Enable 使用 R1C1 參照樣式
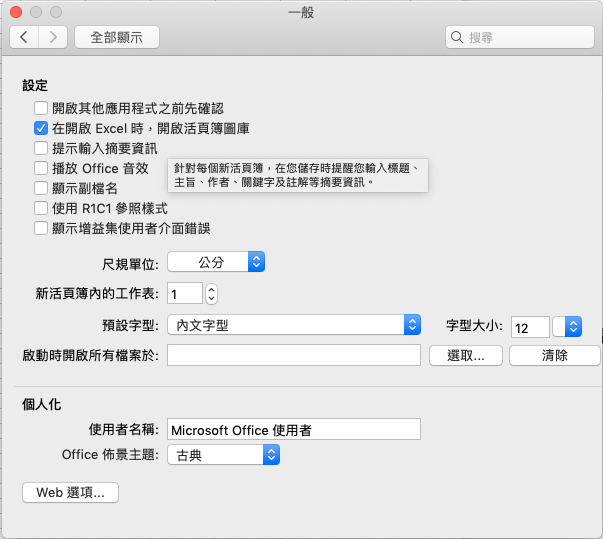This screenshot has width=603, height=539. click(x=41, y=208)
